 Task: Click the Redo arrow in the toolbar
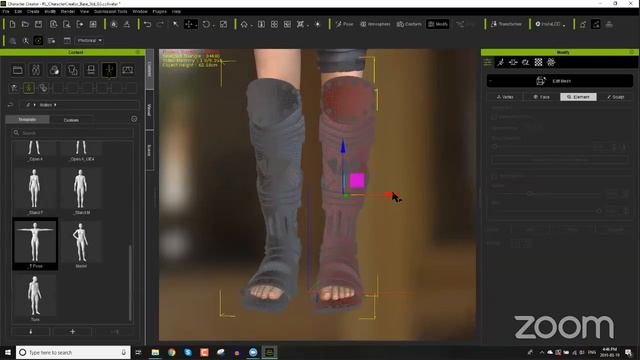pos(160,24)
